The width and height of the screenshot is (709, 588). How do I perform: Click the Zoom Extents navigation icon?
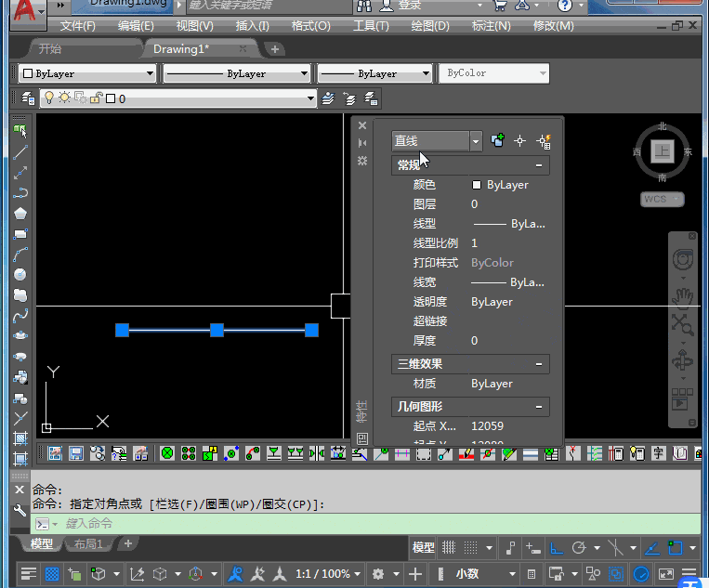682,324
